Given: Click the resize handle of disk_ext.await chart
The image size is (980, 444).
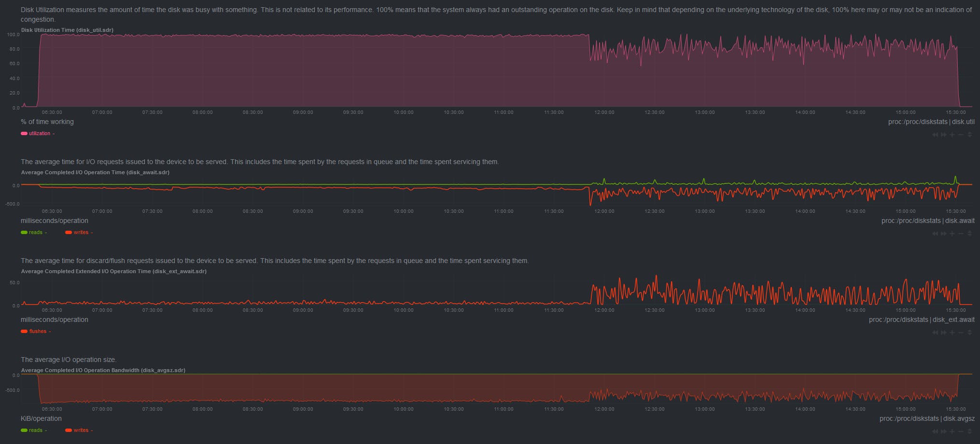Looking at the screenshot, I should pyautogui.click(x=969, y=333).
